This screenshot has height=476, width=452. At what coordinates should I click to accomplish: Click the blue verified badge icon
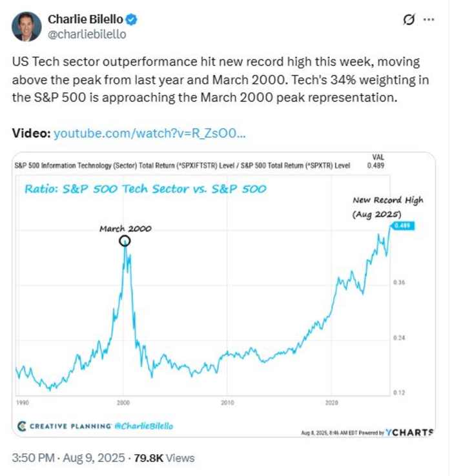pyautogui.click(x=129, y=19)
